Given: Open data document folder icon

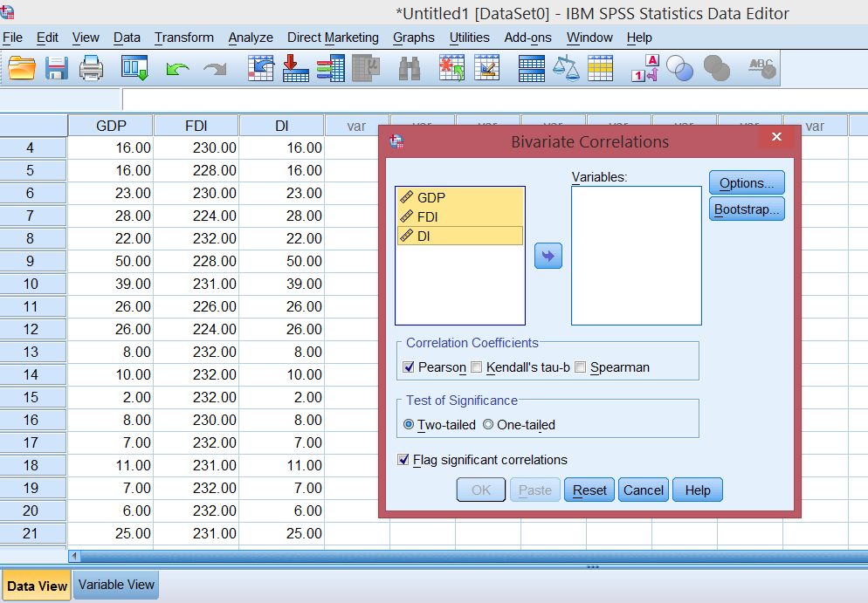Looking at the screenshot, I should pyautogui.click(x=22, y=69).
